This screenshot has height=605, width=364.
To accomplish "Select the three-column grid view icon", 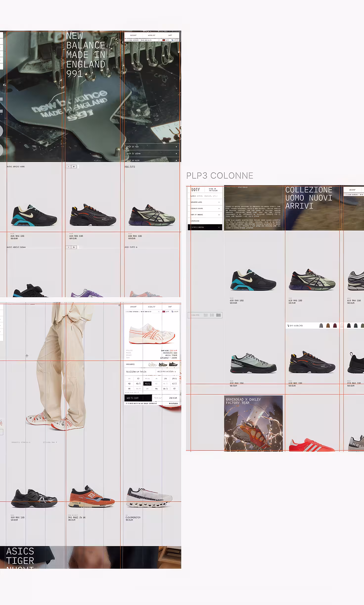I will pos(212,315).
